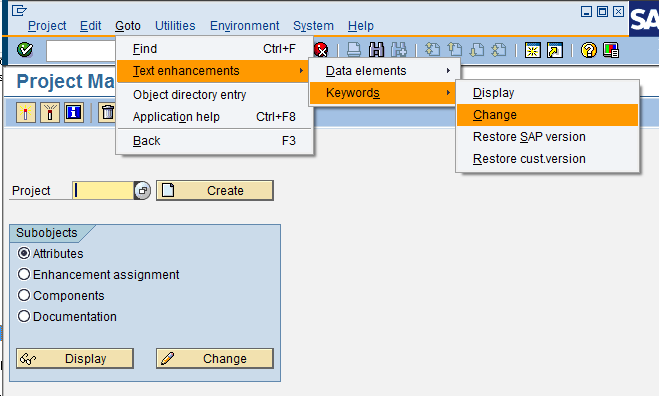659x396 pixels.
Task: Click the Delete trash can icon
Action: pyautogui.click(x=107, y=113)
